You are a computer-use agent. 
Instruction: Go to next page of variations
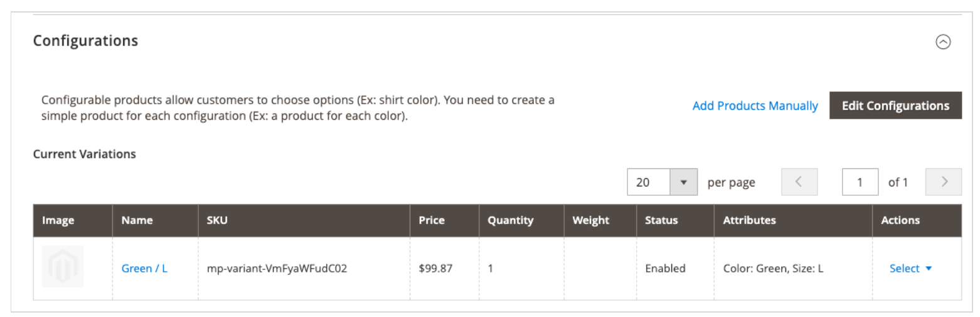coord(944,182)
